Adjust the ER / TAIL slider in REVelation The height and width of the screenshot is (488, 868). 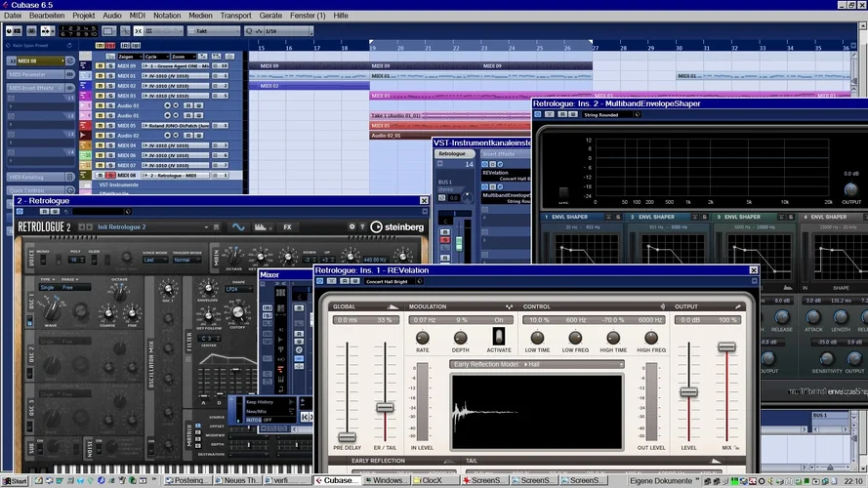click(385, 408)
